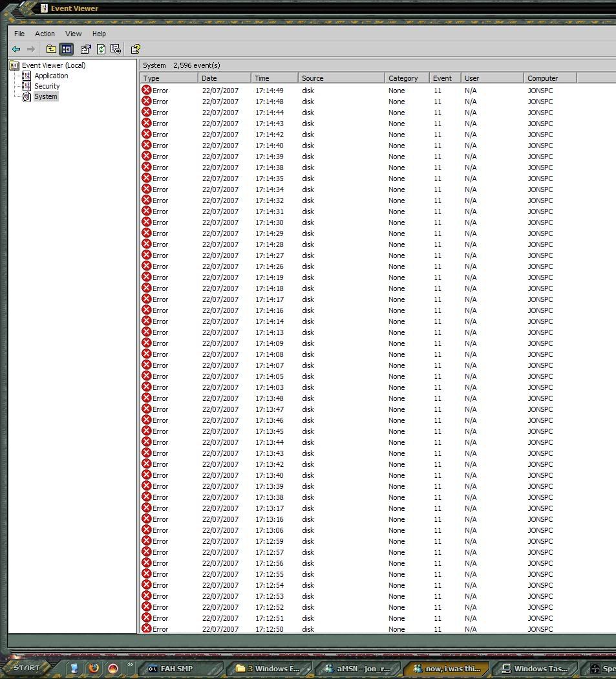Switch to the aMSN conversation window
Screen dimensions: 616x679
(359, 668)
